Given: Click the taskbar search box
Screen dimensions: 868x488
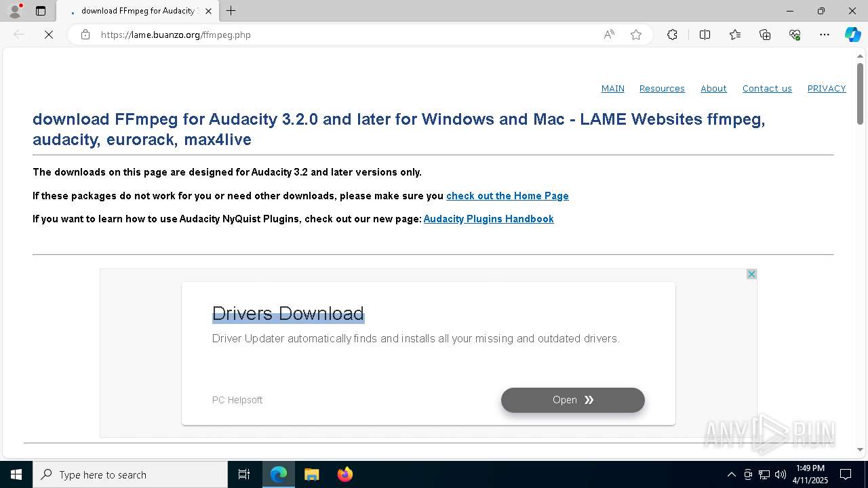Looking at the screenshot, I should tap(130, 474).
